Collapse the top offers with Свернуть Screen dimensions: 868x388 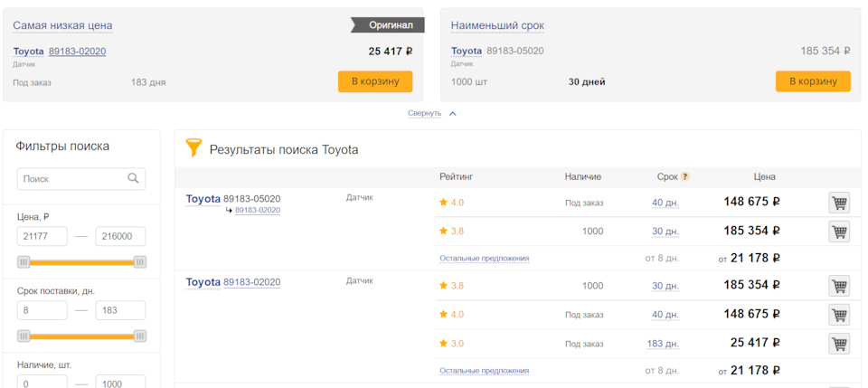click(425, 113)
